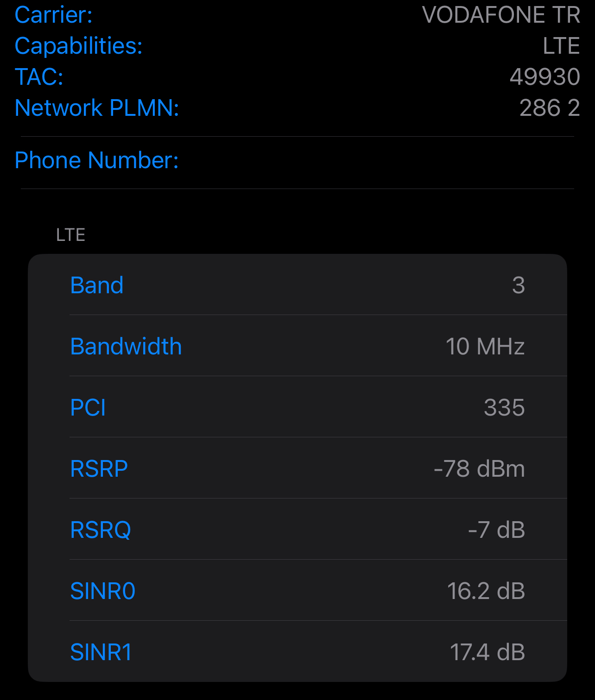The width and height of the screenshot is (595, 700).
Task: Tap the Carrier label
Action: (x=54, y=15)
